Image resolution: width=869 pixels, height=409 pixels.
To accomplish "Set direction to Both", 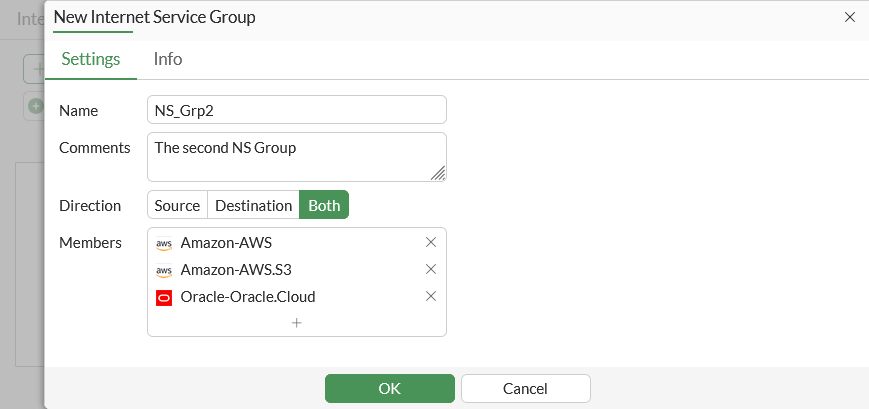I will pos(324,205).
